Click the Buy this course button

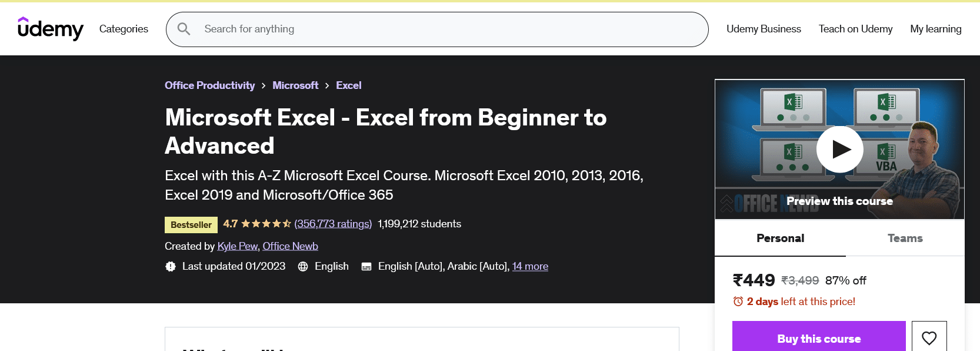[x=818, y=339]
